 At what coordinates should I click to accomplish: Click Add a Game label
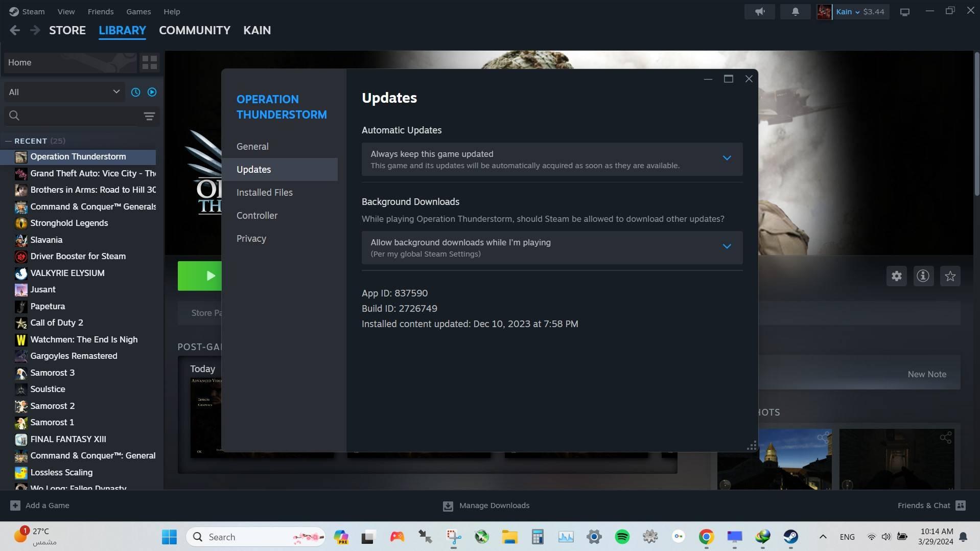pyautogui.click(x=48, y=506)
